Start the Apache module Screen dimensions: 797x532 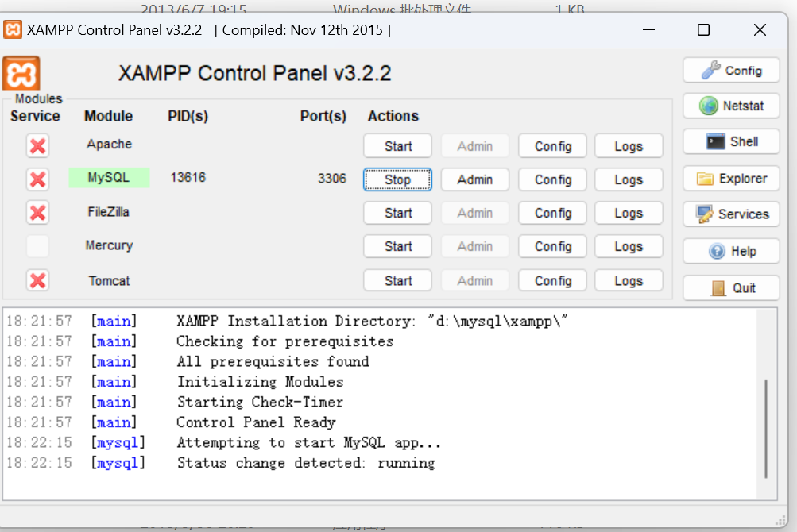click(x=397, y=146)
